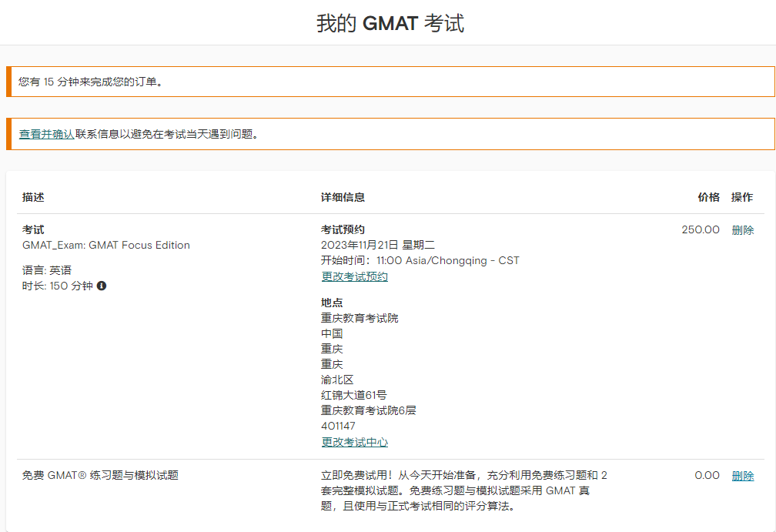This screenshot has width=776, height=532.
Task: Click the 考试预约 heading
Action: (343, 229)
